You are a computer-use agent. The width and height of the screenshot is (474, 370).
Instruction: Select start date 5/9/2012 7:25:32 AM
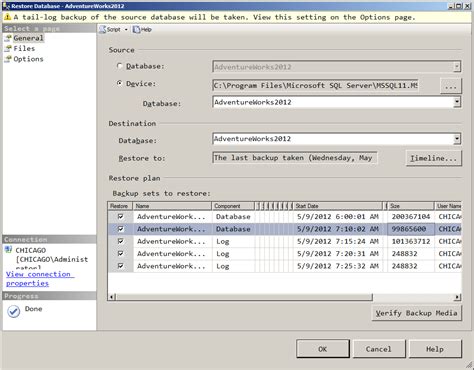338,266
